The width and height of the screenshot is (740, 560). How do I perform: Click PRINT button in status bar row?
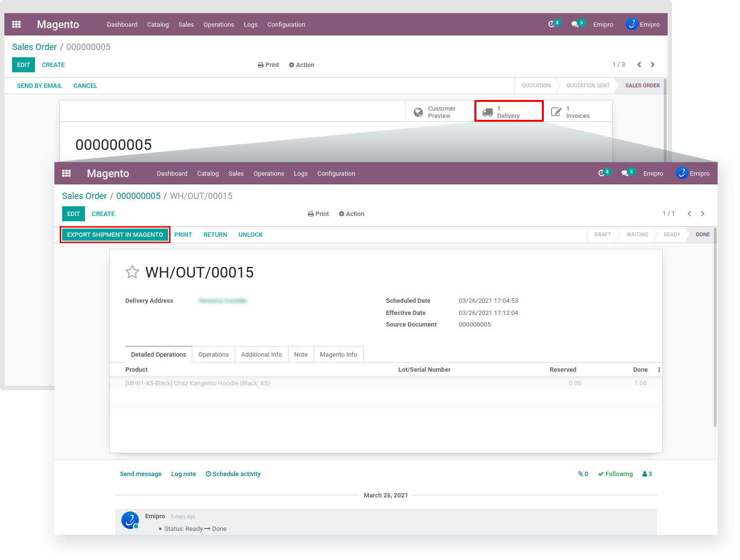tap(183, 235)
